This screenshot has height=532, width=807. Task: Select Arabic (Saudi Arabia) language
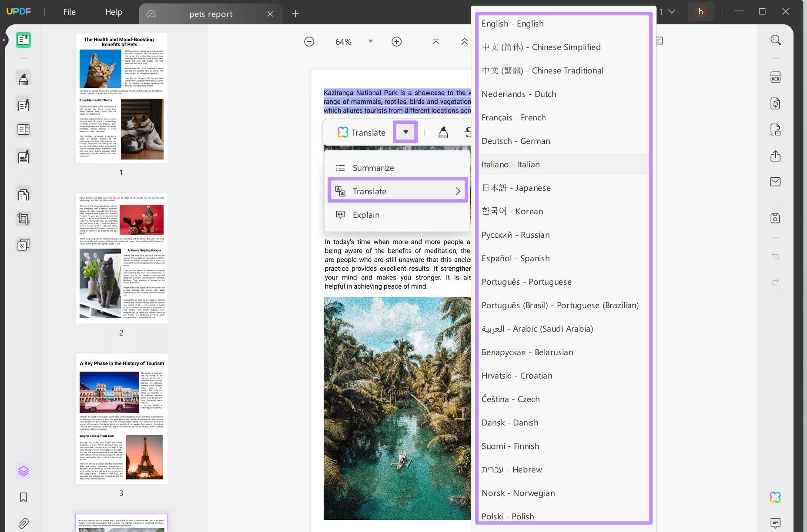pyautogui.click(x=564, y=329)
